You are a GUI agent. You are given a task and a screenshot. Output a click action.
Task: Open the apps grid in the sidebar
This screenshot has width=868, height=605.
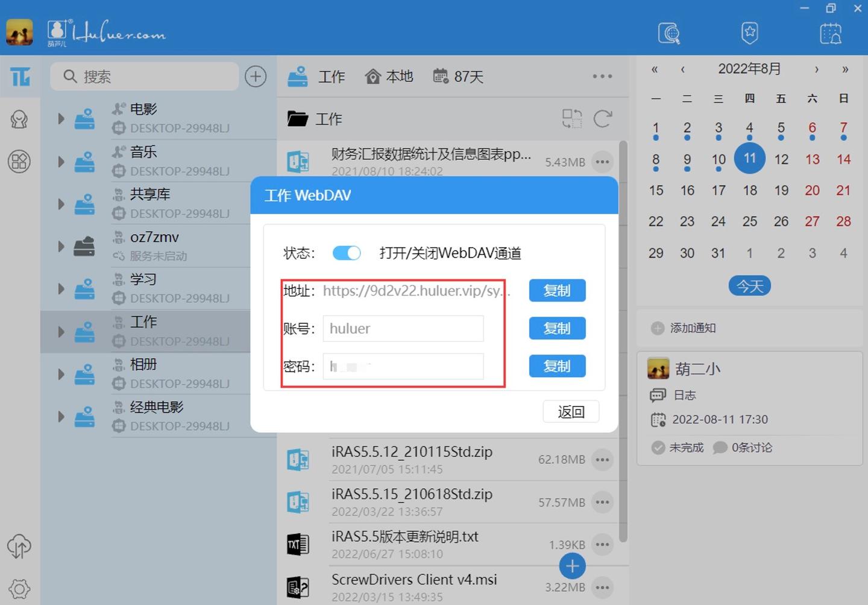coord(20,162)
